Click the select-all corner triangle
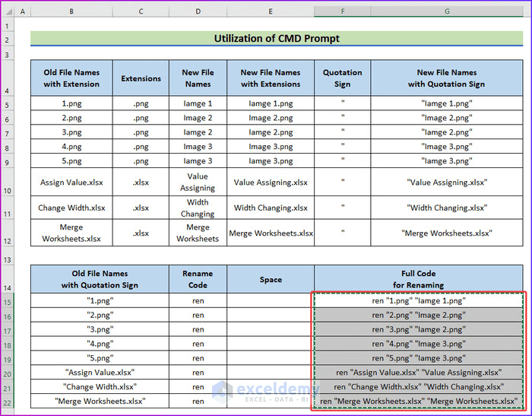532x416 pixels. click(x=8, y=11)
